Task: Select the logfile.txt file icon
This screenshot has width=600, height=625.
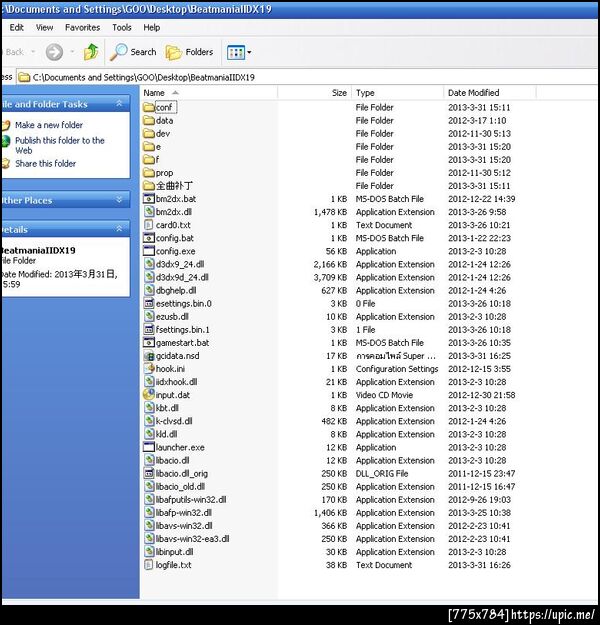Action: coord(149,565)
